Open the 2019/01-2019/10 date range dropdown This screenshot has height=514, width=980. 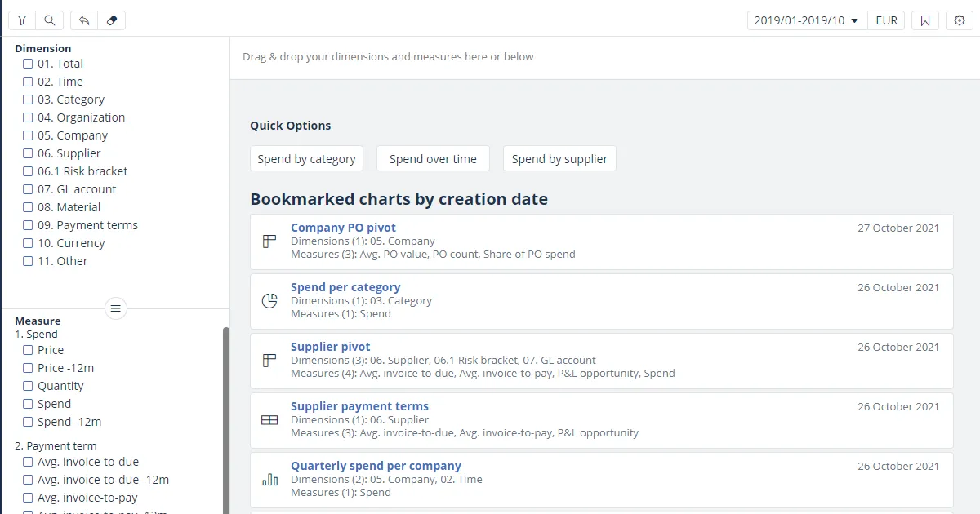[x=806, y=20]
